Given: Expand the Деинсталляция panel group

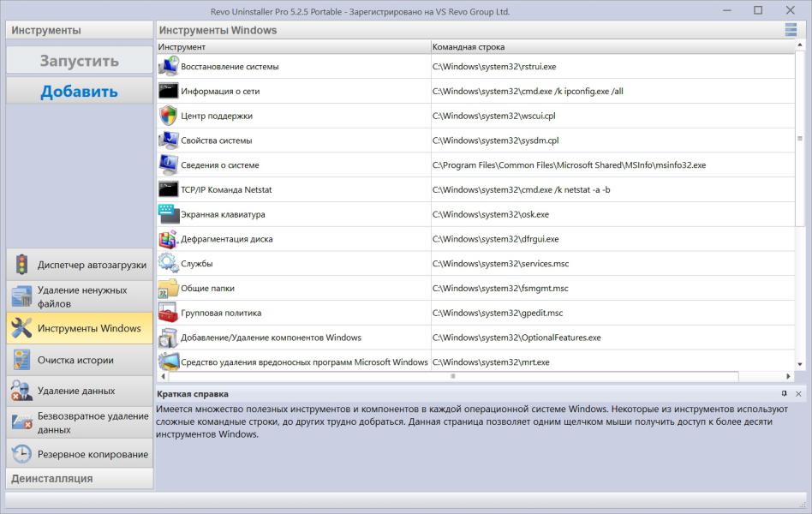Looking at the screenshot, I should [80, 478].
